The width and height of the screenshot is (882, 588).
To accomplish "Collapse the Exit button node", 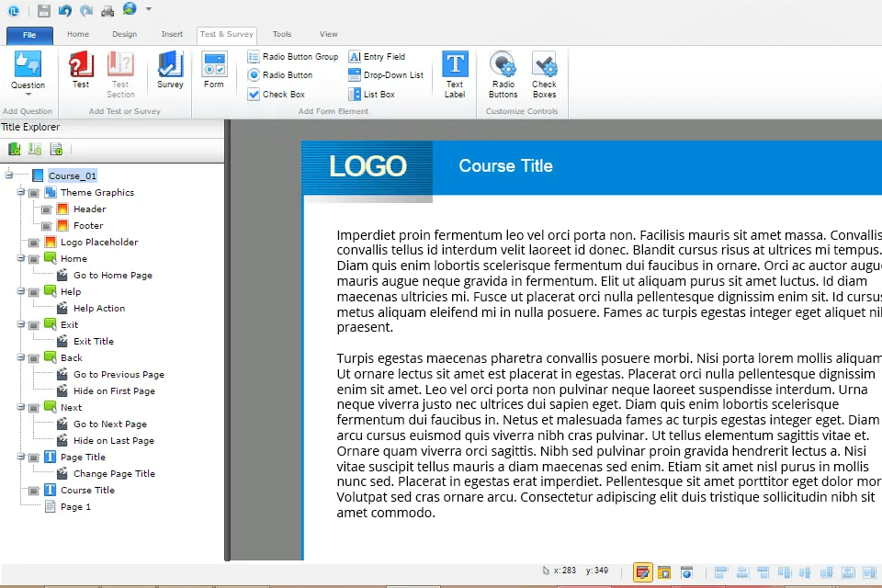I will [x=21, y=324].
